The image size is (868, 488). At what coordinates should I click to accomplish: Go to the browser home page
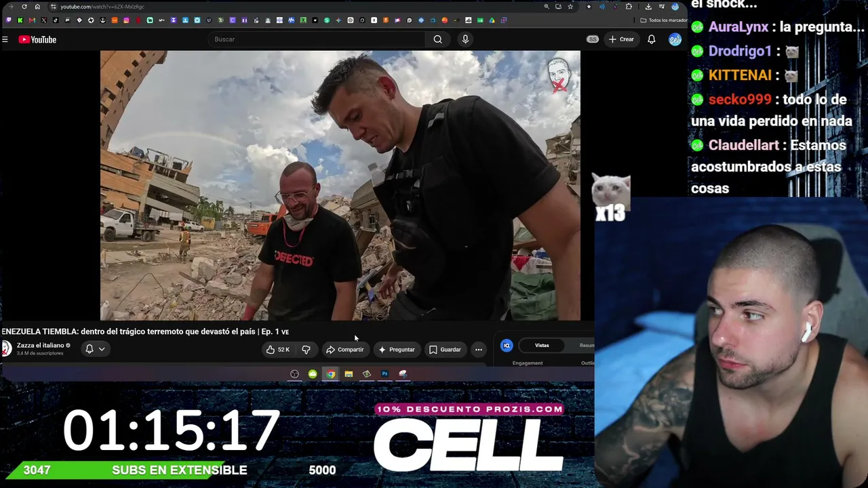37,7
